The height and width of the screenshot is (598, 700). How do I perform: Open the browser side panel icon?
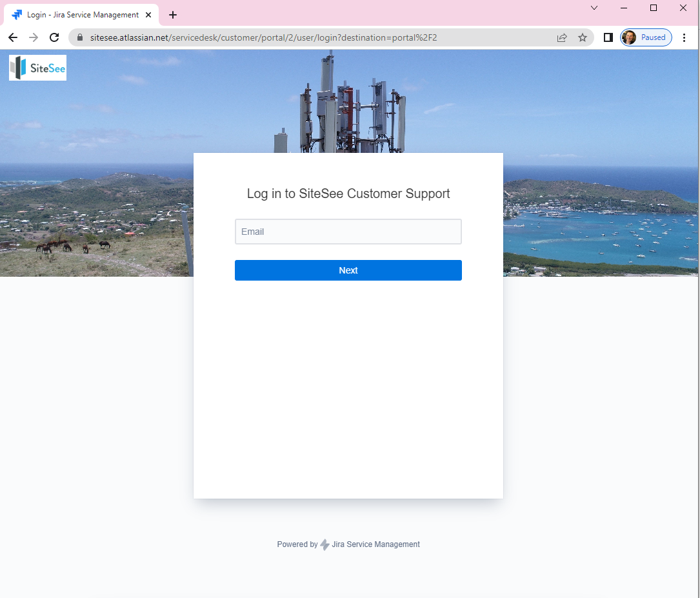pyautogui.click(x=608, y=37)
